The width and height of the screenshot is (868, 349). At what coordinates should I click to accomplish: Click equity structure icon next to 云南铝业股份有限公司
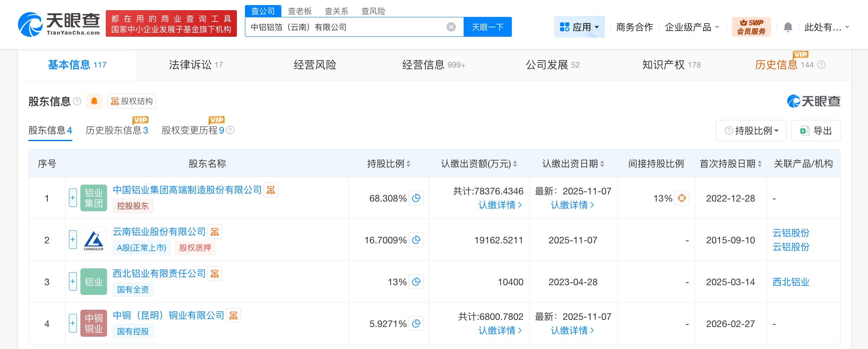[215, 232]
